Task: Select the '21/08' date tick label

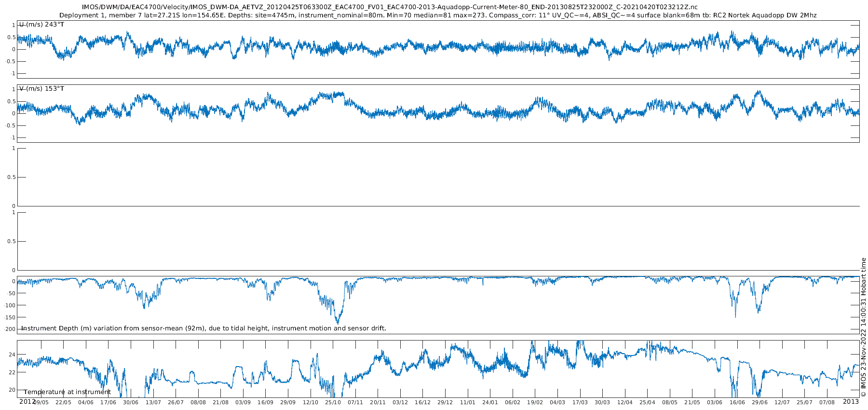Action: click(220, 402)
